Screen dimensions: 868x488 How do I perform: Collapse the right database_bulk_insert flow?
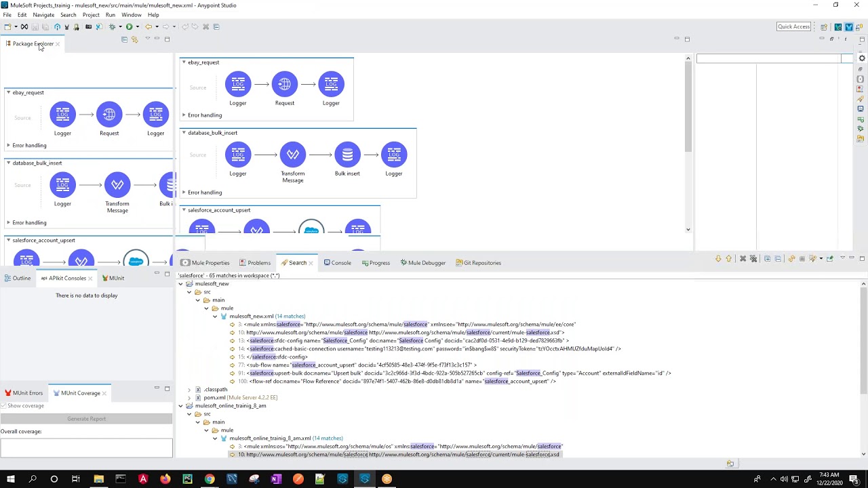tap(184, 133)
